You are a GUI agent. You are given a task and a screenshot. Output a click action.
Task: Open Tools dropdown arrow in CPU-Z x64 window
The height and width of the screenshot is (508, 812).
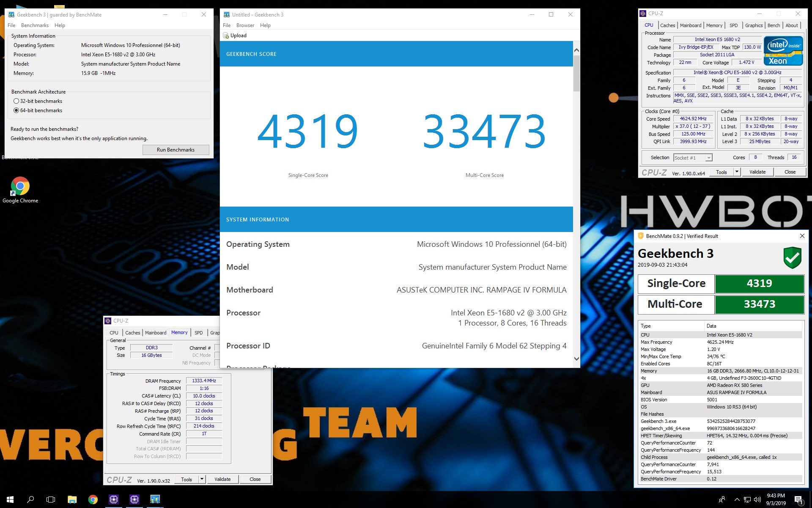coord(737,172)
